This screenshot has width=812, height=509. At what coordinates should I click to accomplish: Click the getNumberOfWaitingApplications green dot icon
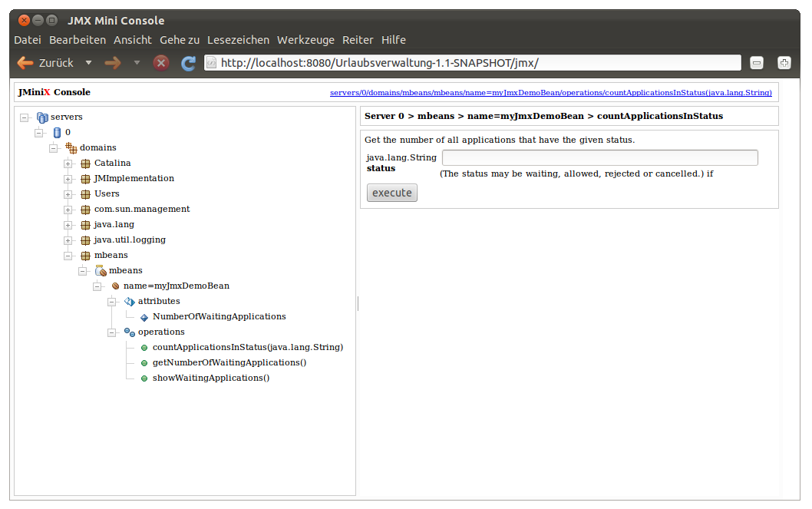(x=144, y=363)
